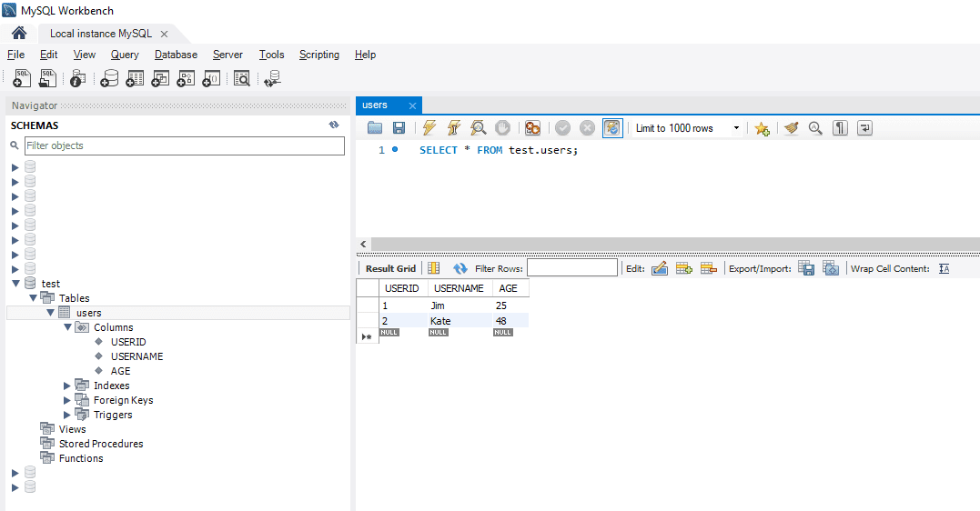Stop the executing query
This screenshot has width=980, height=511.
pyautogui.click(x=502, y=128)
